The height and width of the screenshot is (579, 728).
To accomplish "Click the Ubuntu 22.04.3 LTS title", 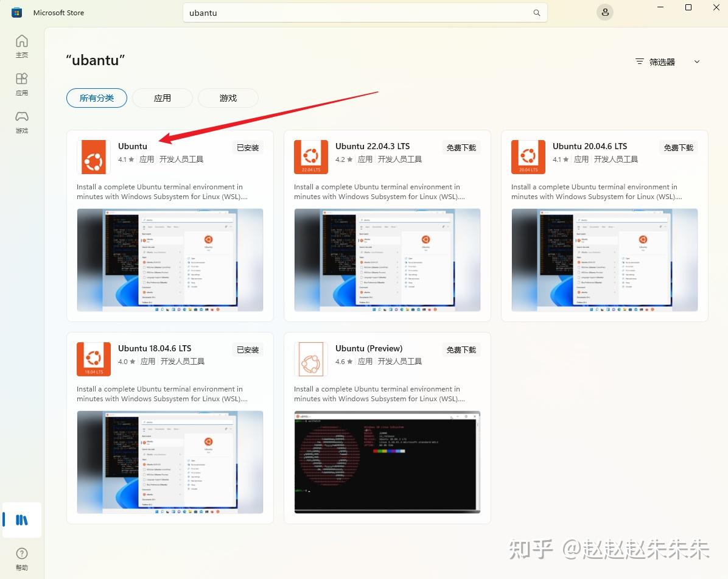I will (373, 146).
